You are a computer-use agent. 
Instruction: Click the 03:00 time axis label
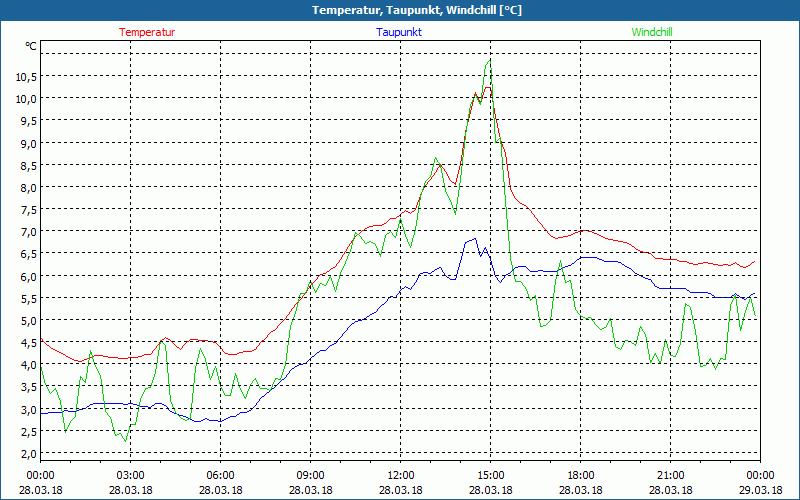(x=131, y=476)
